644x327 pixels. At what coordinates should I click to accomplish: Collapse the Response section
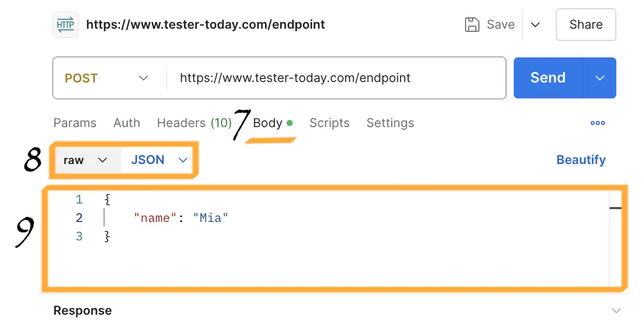pyautogui.click(x=616, y=310)
